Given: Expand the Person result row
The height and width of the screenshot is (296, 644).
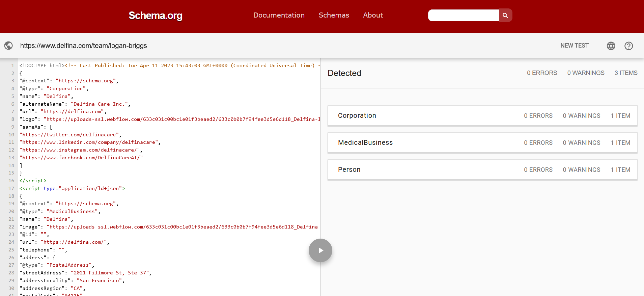Looking at the screenshot, I should tap(482, 170).
